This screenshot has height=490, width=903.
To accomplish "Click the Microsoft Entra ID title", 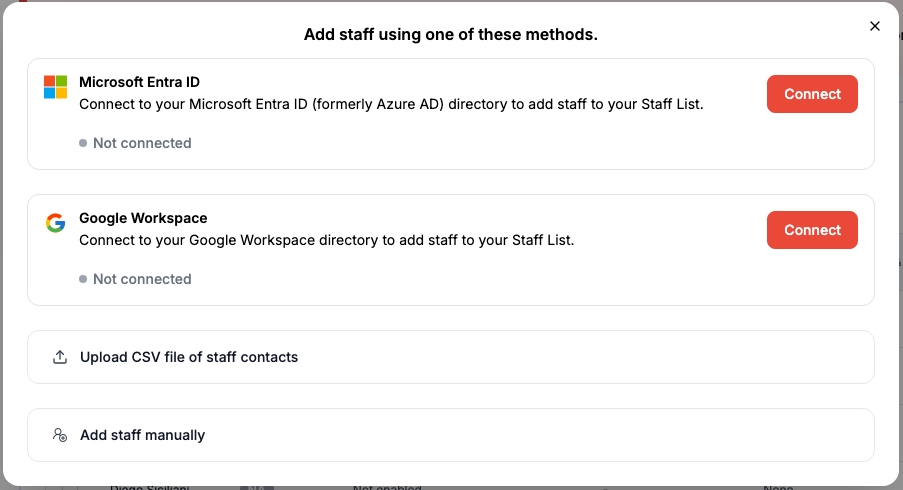I will pyautogui.click(x=139, y=82).
